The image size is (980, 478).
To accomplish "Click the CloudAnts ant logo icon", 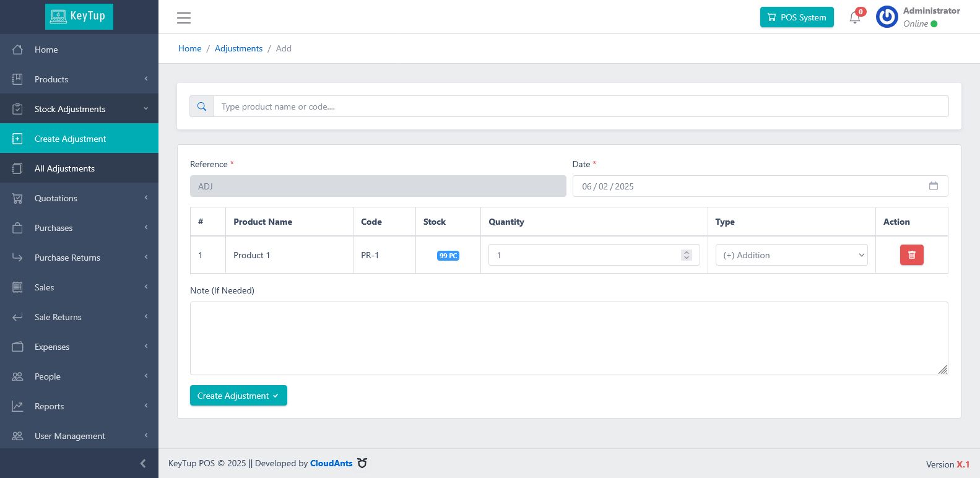I will point(362,463).
